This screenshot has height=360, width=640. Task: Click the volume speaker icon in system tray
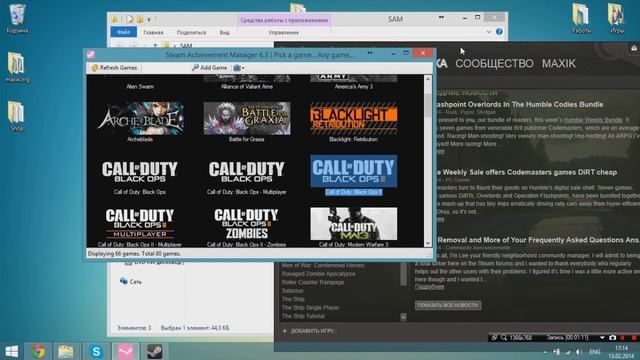(578, 352)
